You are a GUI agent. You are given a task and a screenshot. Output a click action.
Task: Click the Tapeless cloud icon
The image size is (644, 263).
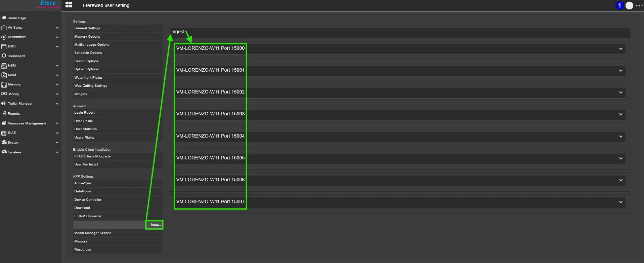coord(4,152)
